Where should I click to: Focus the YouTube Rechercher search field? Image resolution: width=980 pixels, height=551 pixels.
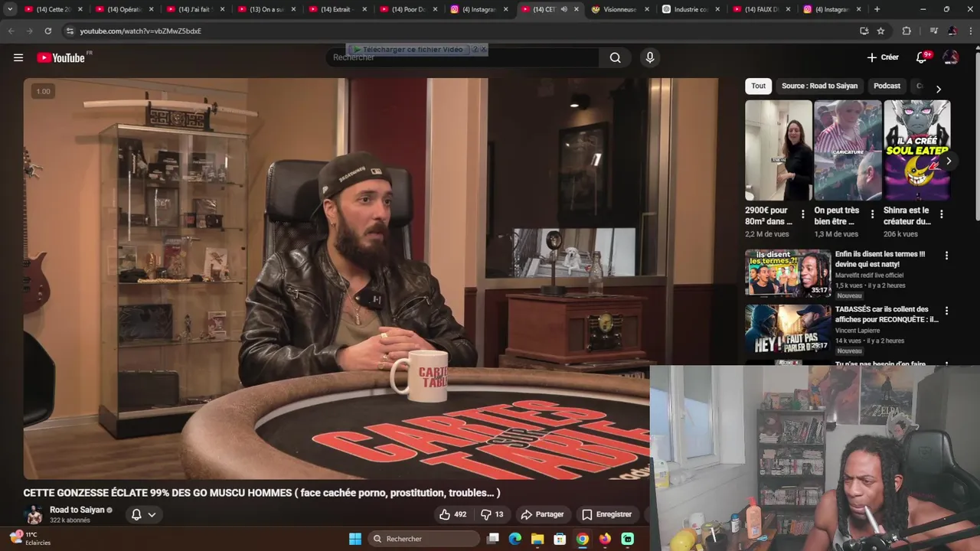coord(463,57)
